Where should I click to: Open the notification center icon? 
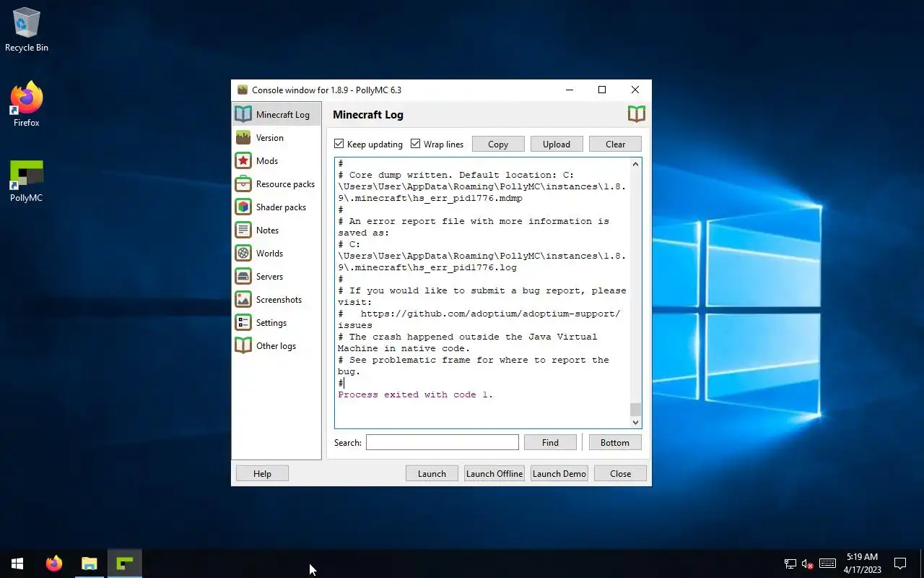(x=900, y=564)
